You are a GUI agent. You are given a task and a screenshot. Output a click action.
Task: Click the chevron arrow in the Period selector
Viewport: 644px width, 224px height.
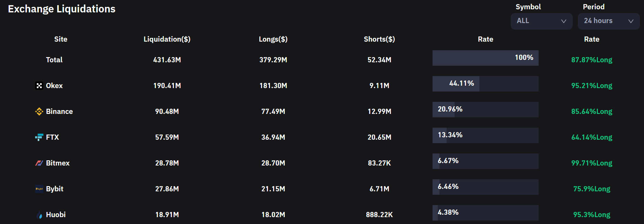pyautogui.click(x=631, y=21)
